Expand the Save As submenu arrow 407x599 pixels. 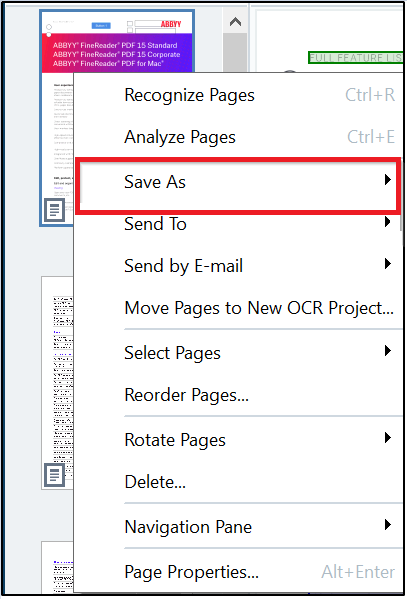pyautogui.click(x=388, y=180)
